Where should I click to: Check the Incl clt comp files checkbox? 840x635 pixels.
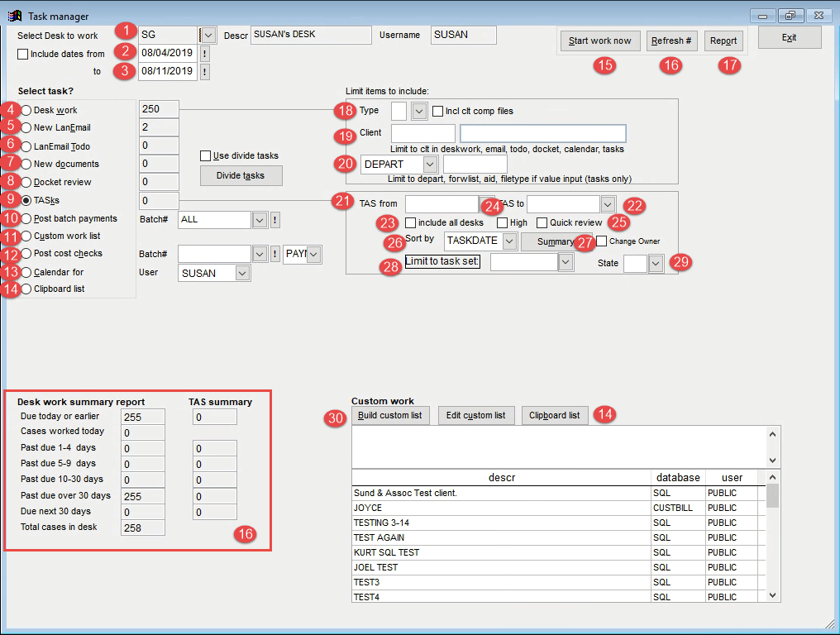coord(437,111)
